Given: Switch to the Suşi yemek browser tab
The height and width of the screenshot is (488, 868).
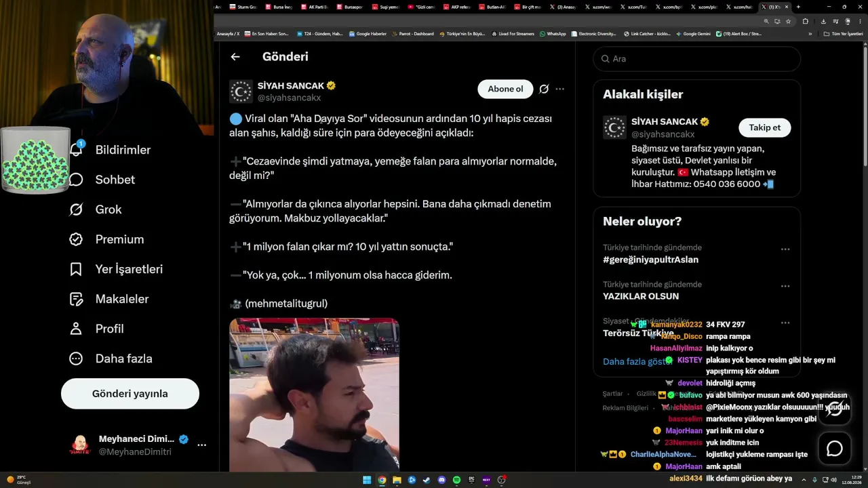Looking at the screenshot, I should (385, 7).
